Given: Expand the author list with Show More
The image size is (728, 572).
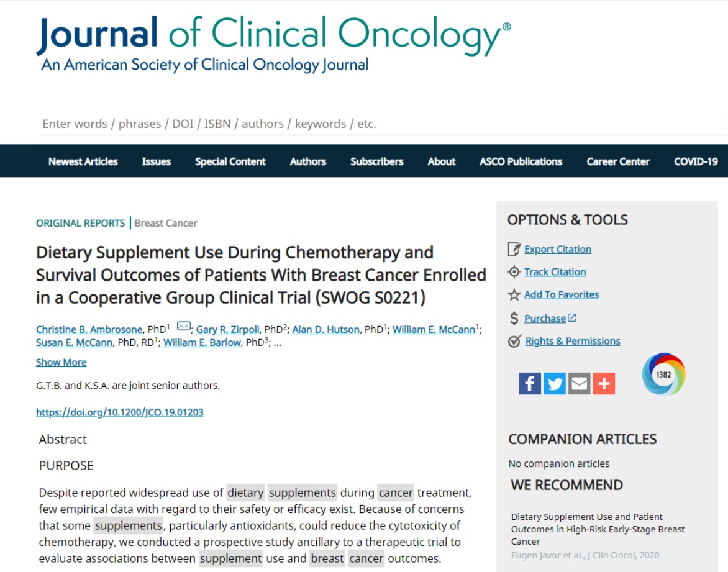Looking at the screenshot, I should (61, 362).
